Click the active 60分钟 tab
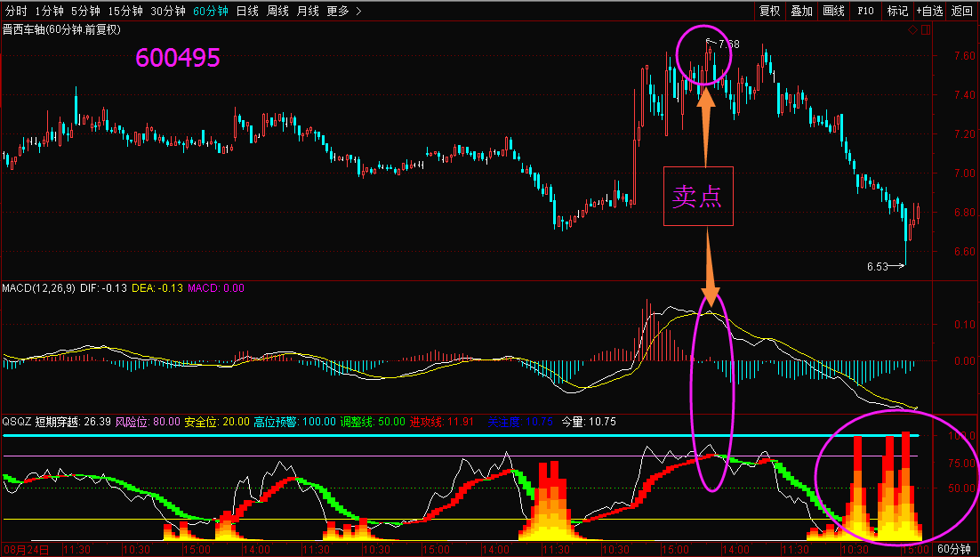The image size is (980, 557). pos(211,11)
